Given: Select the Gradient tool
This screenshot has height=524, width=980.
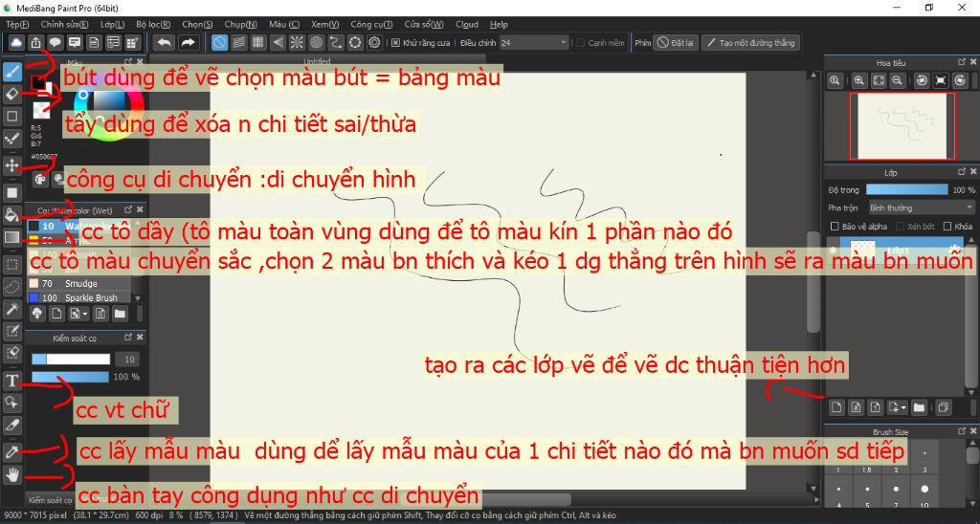Looking at the screenshot, I should 11,237.
